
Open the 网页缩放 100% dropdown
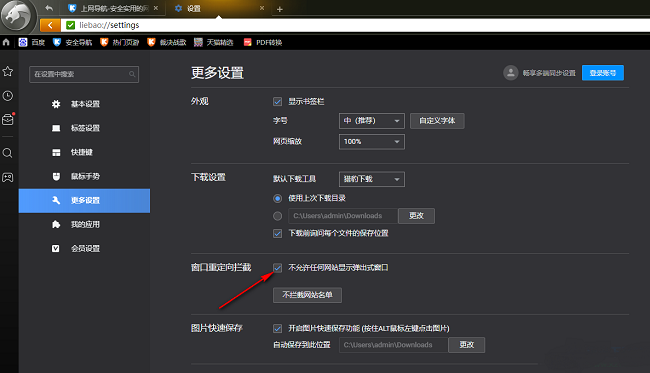click(x=371, y=142)
